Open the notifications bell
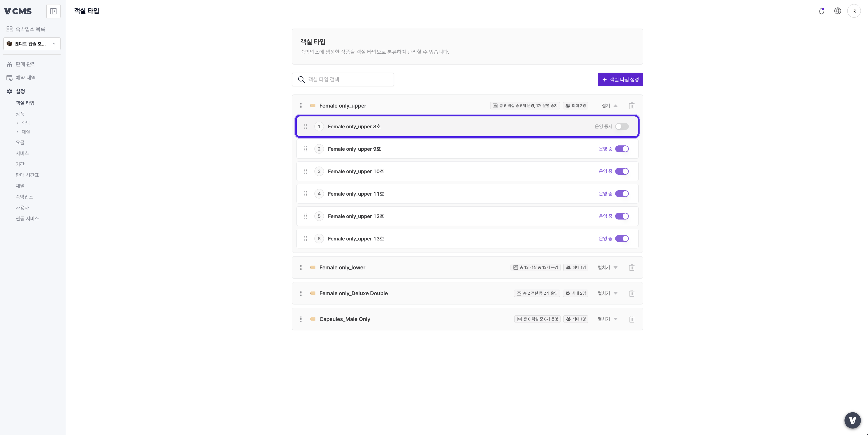The image size is (868, 435). click(821, 11)
